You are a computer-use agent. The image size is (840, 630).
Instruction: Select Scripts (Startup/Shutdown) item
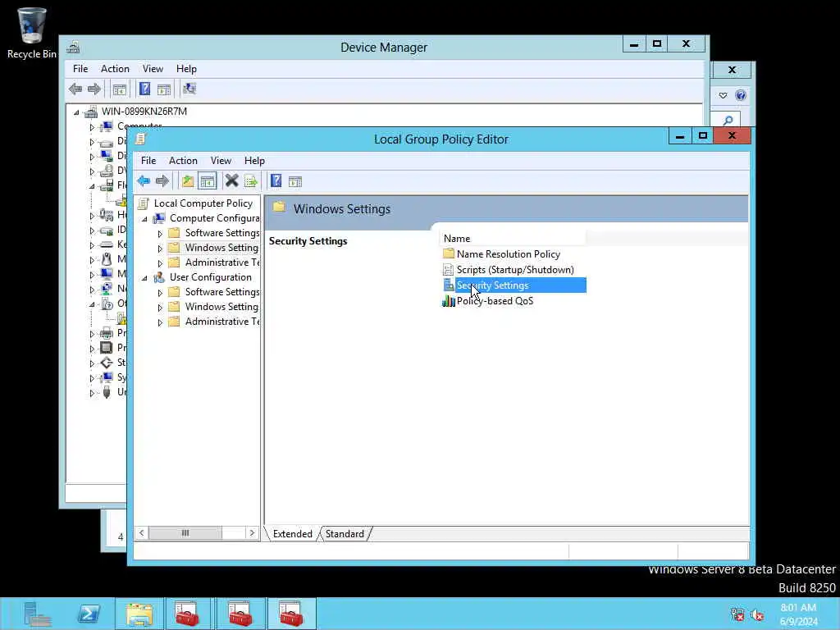[x=515, y=269]
